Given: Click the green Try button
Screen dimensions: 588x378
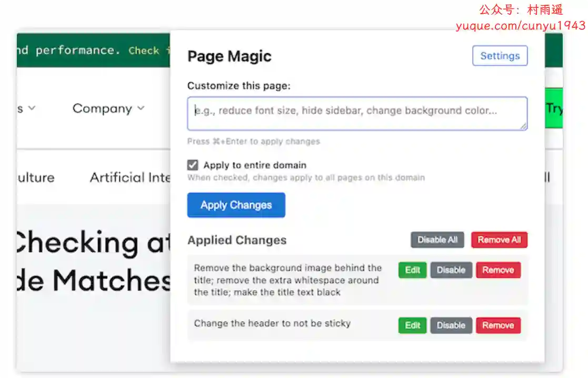Looking at the screenshot, I should (554, 108).
